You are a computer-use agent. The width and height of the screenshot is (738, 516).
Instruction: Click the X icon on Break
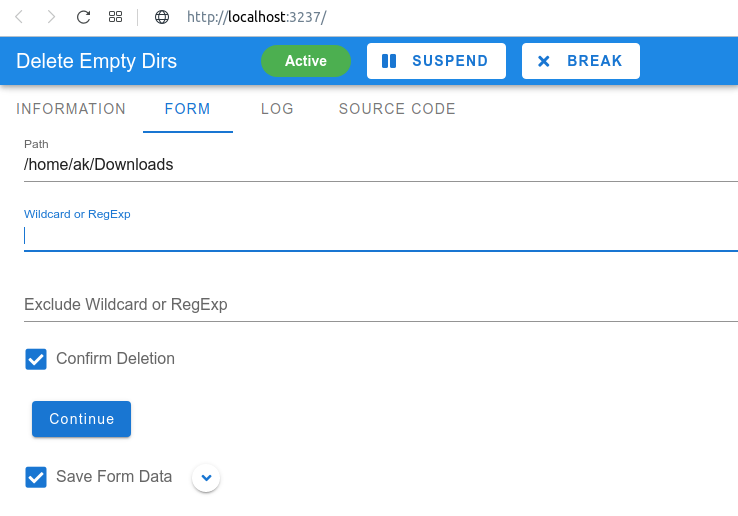tap(544, 61)
